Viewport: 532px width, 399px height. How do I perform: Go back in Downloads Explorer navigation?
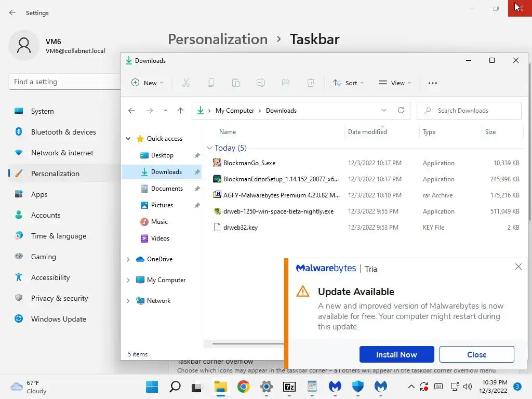[131, 111]
